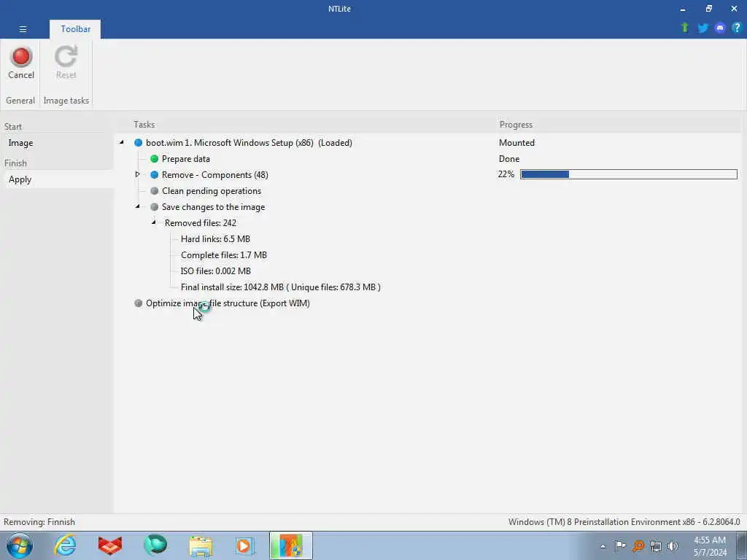Show hidden tray icons arrow
This screenshot has width=747, height=560.
pos(603,547)
